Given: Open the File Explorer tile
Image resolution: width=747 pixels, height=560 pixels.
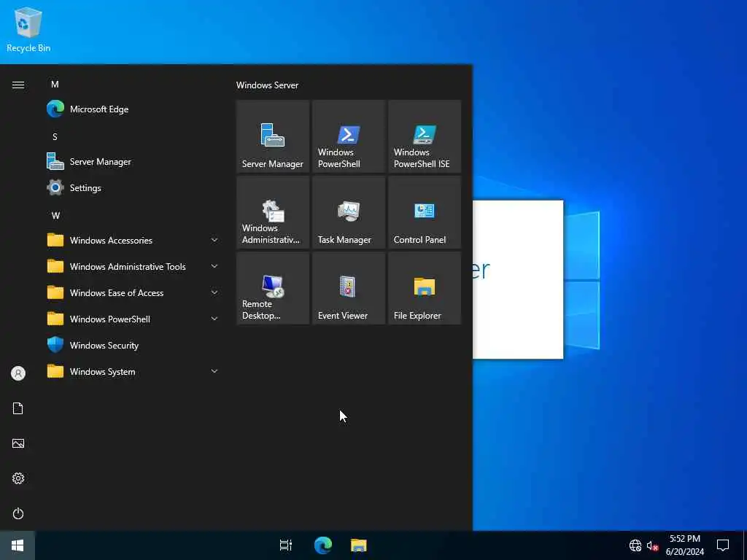Looking at the screenshot, I should pos(425,288).
